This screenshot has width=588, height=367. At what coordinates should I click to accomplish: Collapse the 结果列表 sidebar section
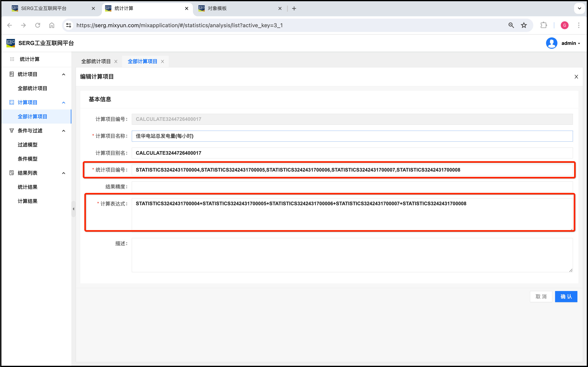[x=64, y=173]
